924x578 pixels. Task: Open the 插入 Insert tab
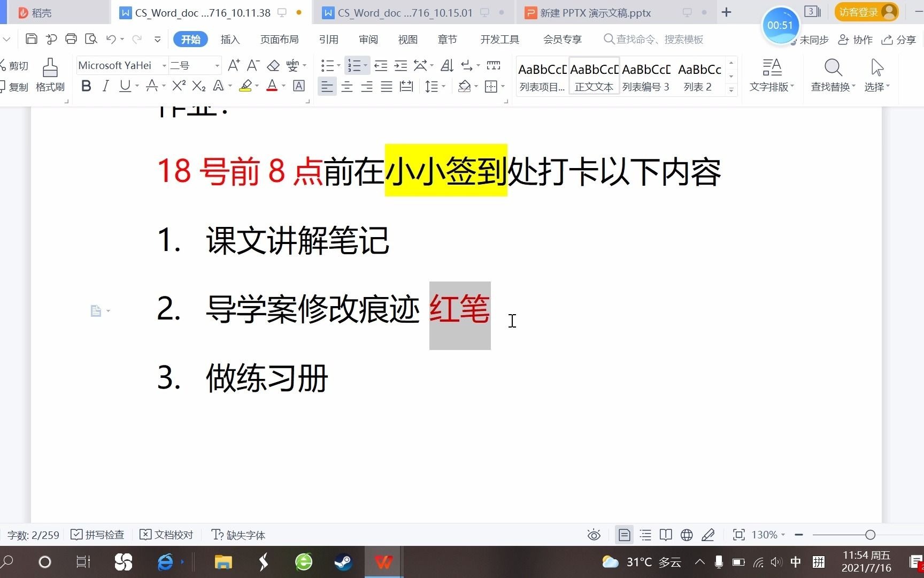230,40
